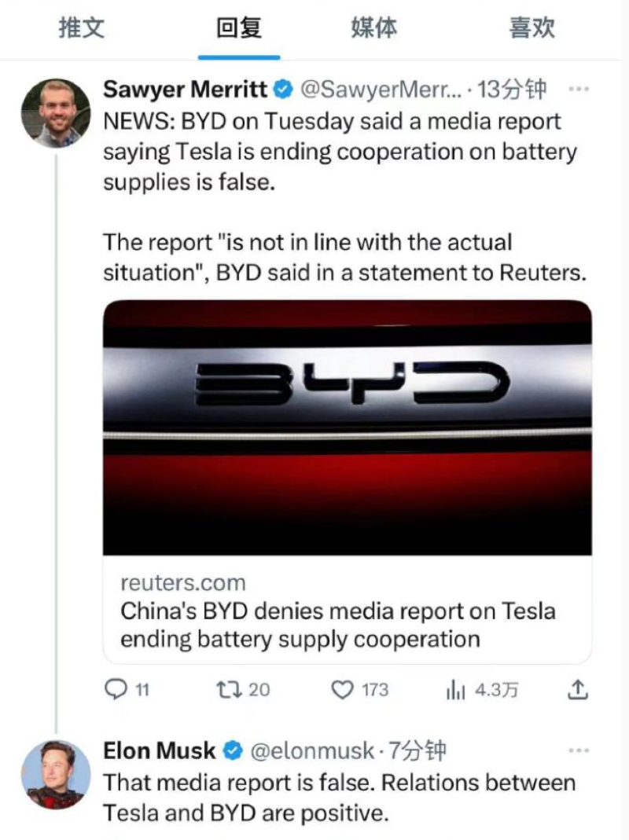Viewport: 629px width, 840px height.
Task: Click the Sawyer Merritt display name
Action: pyautogui.click(x=185, y=89)
